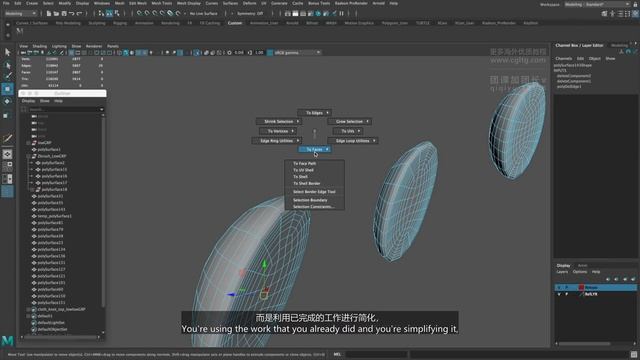Select To Face Path submenu entry
This screenshot has height=360, width=640.
pyautogui.click(x=304, y=163)
